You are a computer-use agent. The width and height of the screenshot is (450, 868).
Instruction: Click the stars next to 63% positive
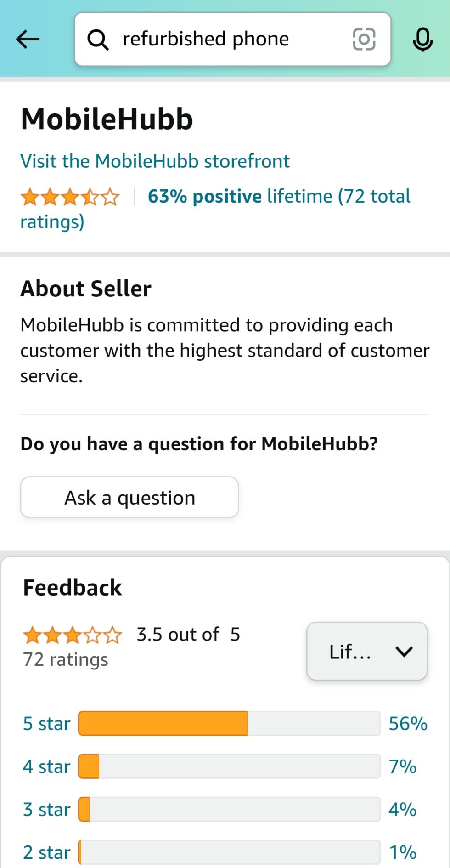pyautogui.click(x=69, y=196)
